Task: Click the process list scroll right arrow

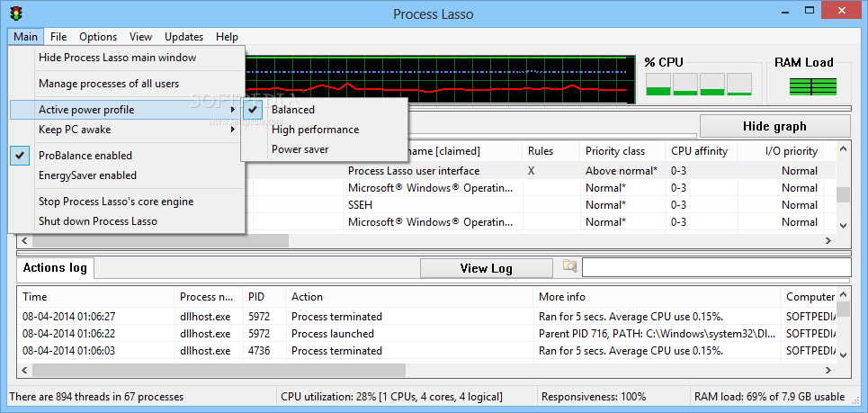Action: pos(828,241)
